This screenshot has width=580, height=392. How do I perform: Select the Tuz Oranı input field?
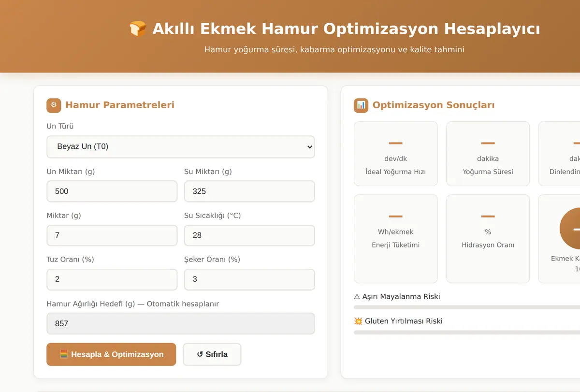[112, 279]
